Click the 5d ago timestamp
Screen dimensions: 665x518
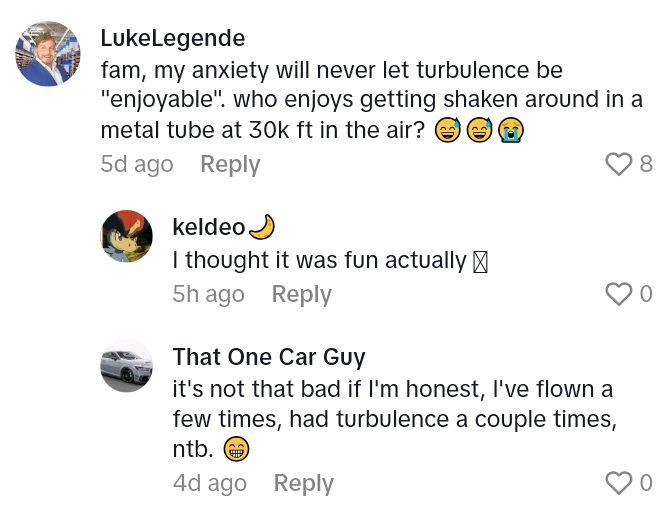tap(137, 164)
